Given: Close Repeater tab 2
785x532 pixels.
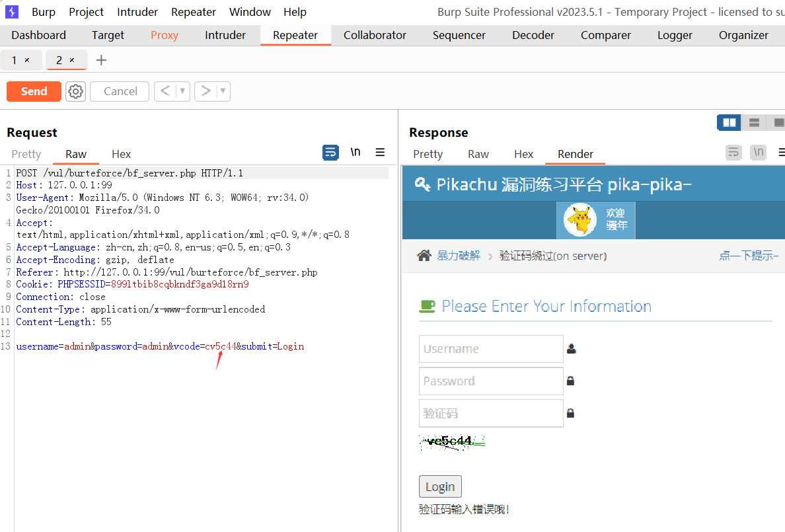Looking at the screenshot, I should 71,60.
